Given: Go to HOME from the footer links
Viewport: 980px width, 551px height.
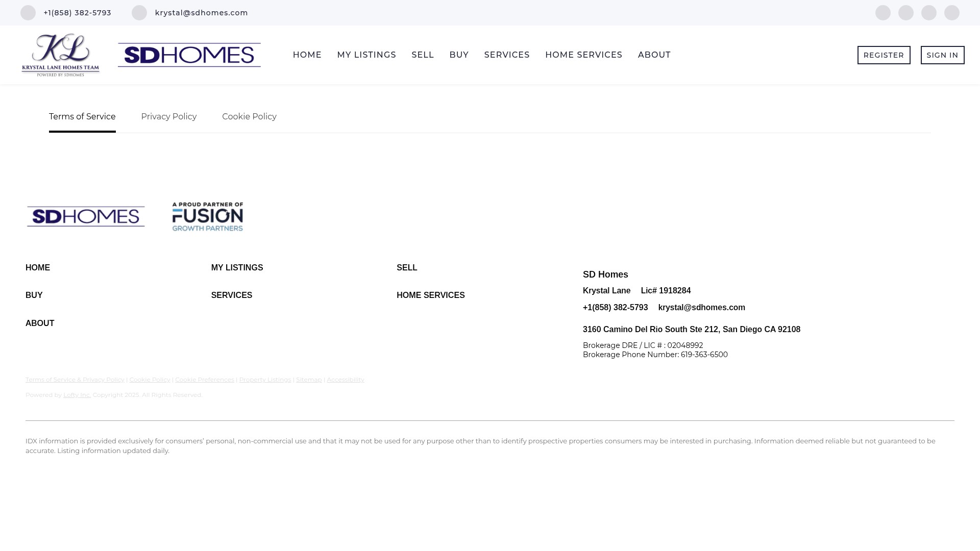Looking at the screenshot, I should point(38,268).
